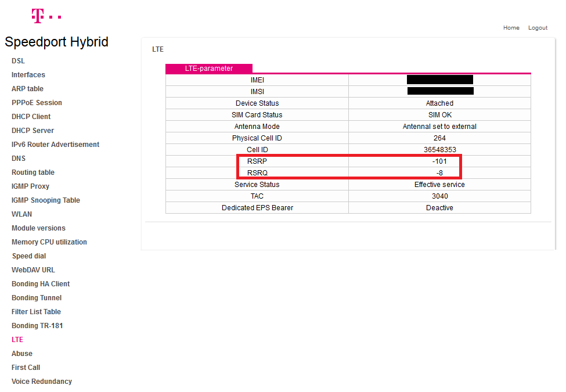Click the LTE-parameter tab header
The height and width of the screenshot is (392, 566).
pos(209,69)
